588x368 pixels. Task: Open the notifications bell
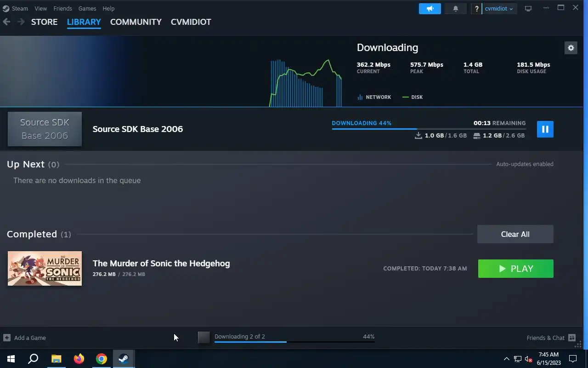456,9
